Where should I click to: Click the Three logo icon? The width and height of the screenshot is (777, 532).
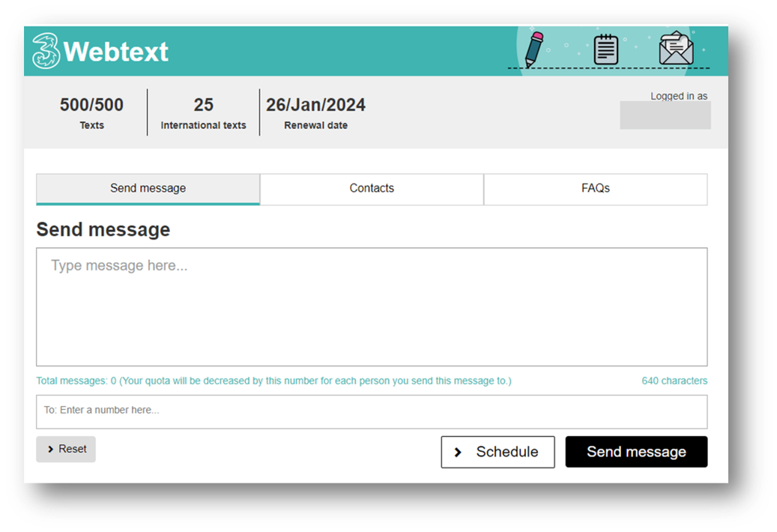(46, 51)
